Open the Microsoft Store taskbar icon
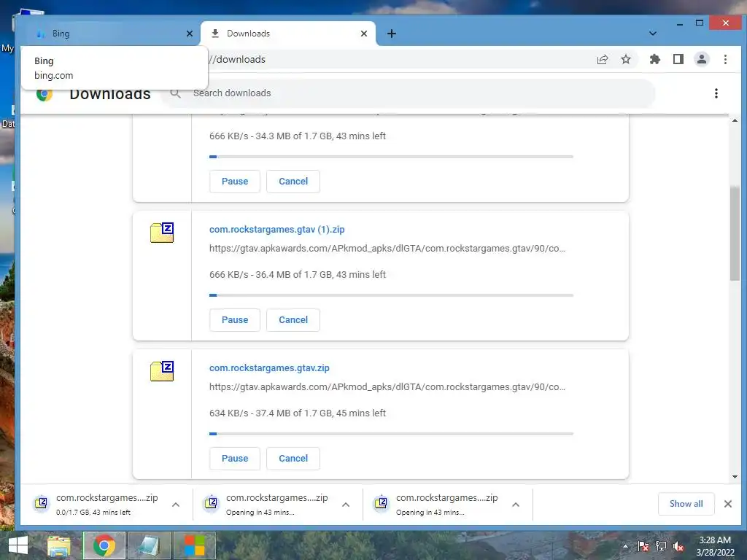Screen dimensions: 747x560 tap(194, 545)
